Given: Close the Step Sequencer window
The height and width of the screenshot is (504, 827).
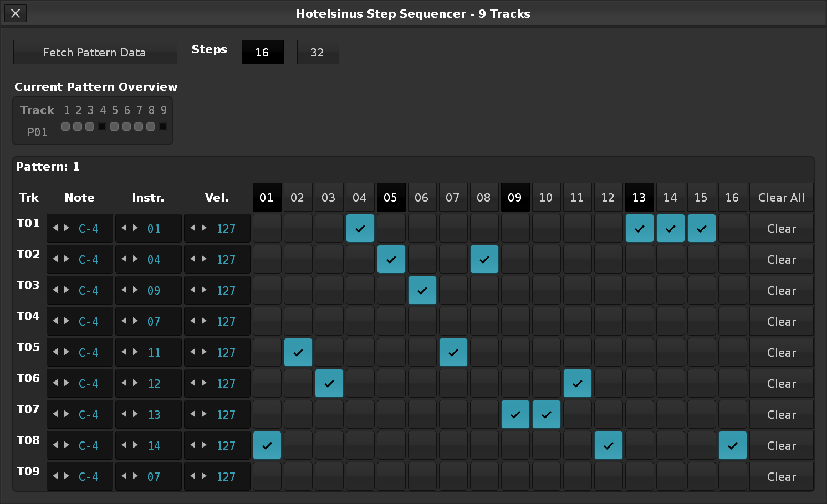Looking at the screenshot, I should [x=16, y=13].
